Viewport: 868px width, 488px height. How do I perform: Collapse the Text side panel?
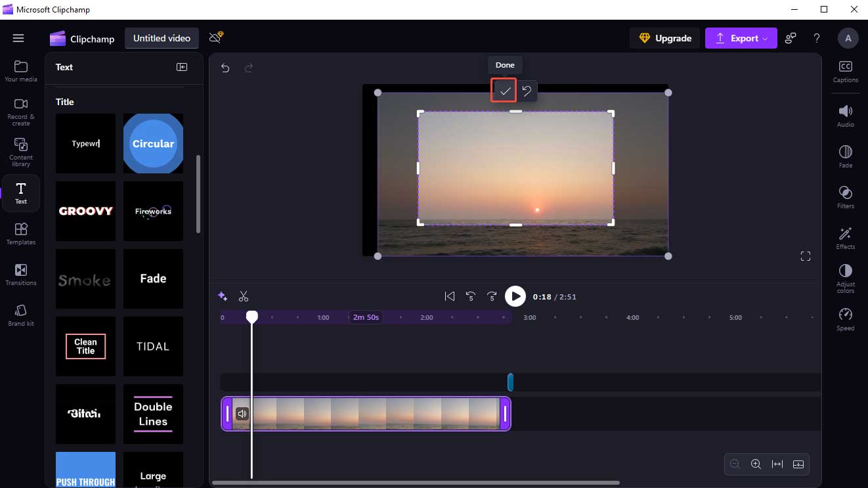(x=182, y=67)
